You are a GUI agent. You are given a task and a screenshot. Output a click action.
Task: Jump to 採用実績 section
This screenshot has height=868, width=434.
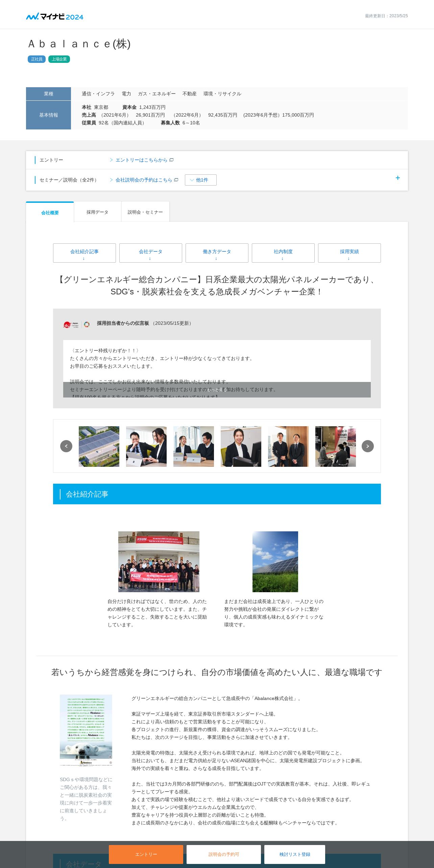(349, 253)
